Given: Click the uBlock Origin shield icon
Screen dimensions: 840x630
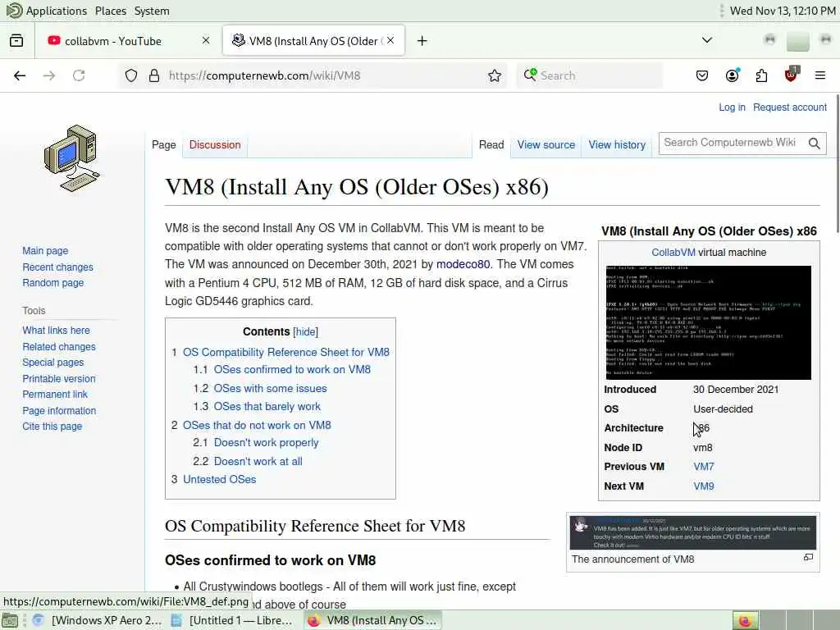Looking at the screenshot, I should [x=792, y=75].
